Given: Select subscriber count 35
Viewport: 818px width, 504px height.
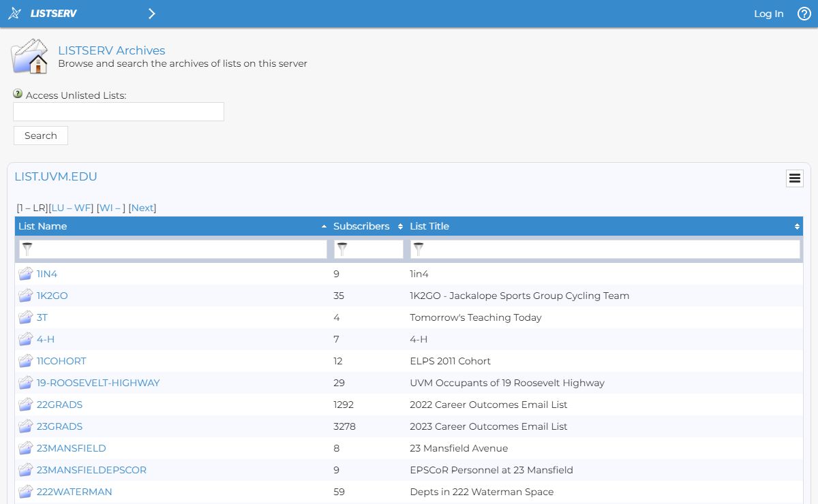Looking at the screenshot, I should [x=339, y=296].
